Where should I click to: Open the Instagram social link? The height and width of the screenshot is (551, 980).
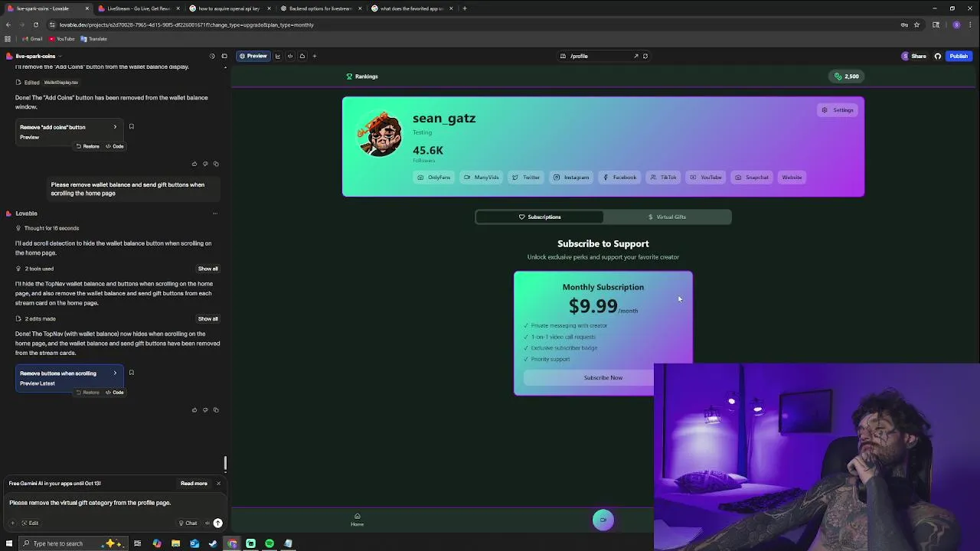(x=571, y=178)
